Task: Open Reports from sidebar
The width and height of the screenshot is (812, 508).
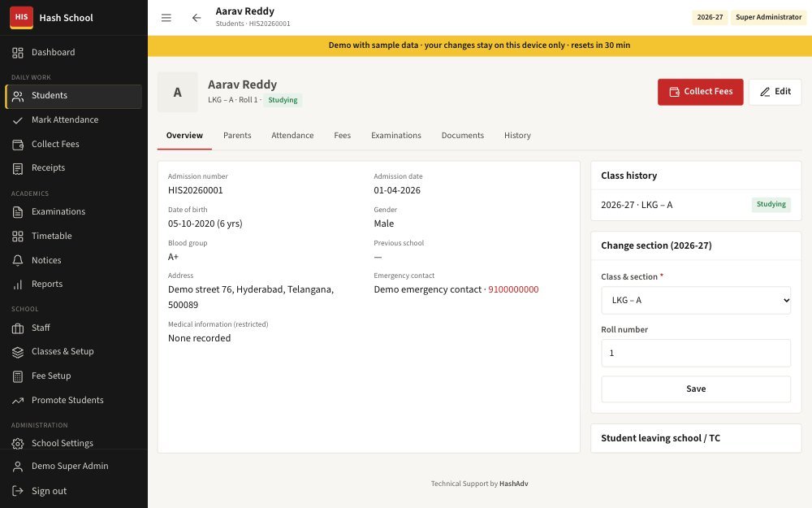Action: pyautogui.click(x=74, y=284)
